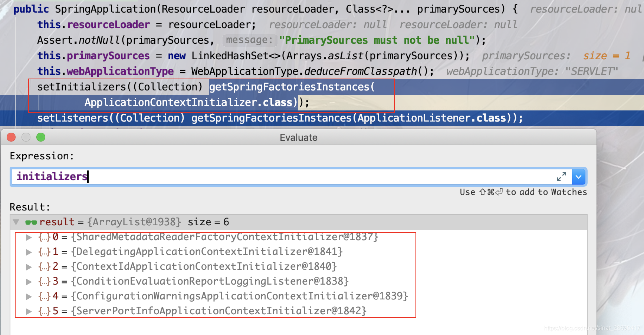
Task: Click this.webApplicationType field in code
Action: [105, 71]
